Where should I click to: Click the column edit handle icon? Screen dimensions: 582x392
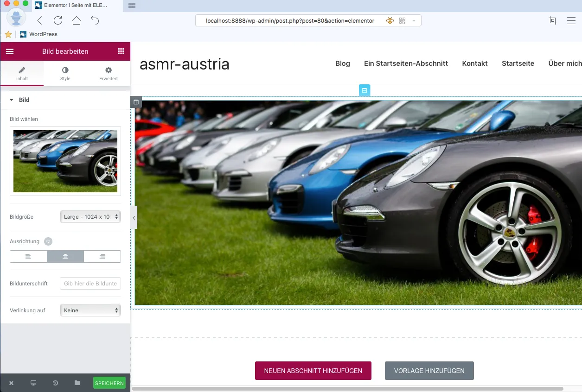click(x=136, y=102)
